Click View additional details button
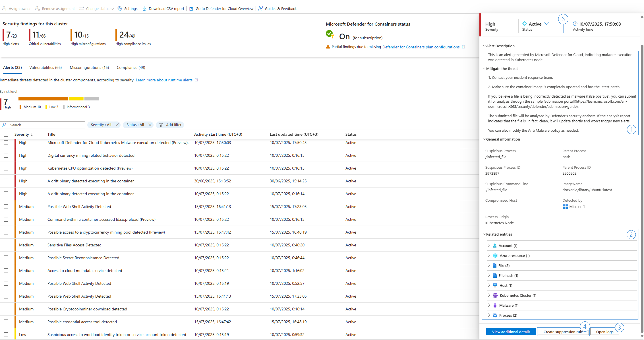The height and width of the screenshot is (340, 644). (511, 332)
